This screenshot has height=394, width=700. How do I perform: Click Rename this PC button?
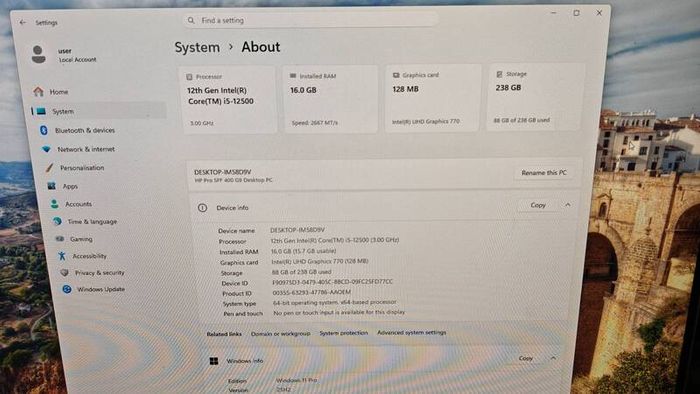(x=543, y=173)
